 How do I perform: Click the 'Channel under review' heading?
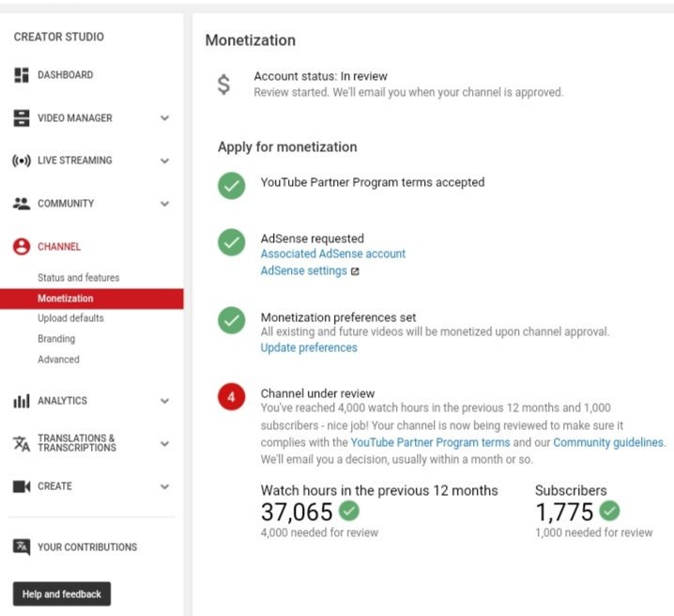(x=317, y=393)
